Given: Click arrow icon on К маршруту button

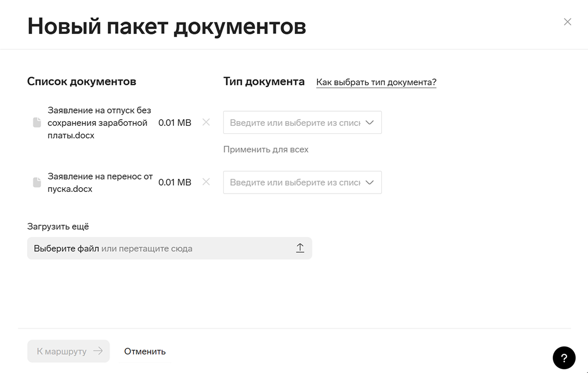Looking at the screenshot, I should pos(98,351).
